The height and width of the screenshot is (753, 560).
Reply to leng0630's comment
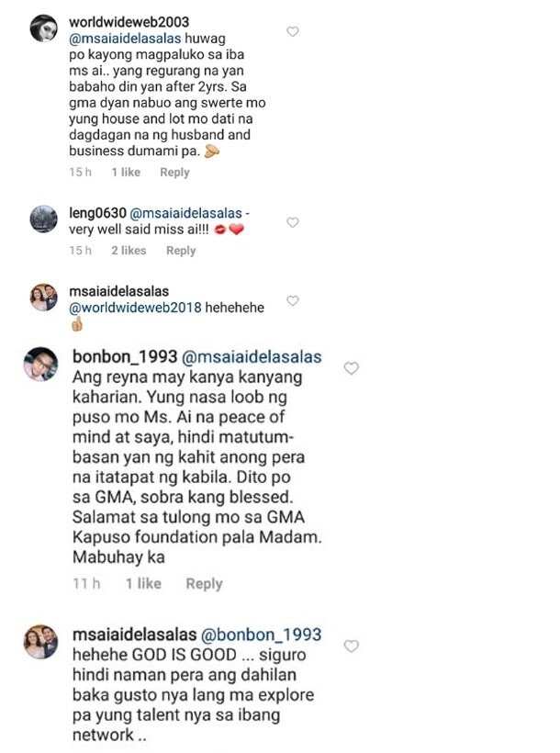click(181, 251)
